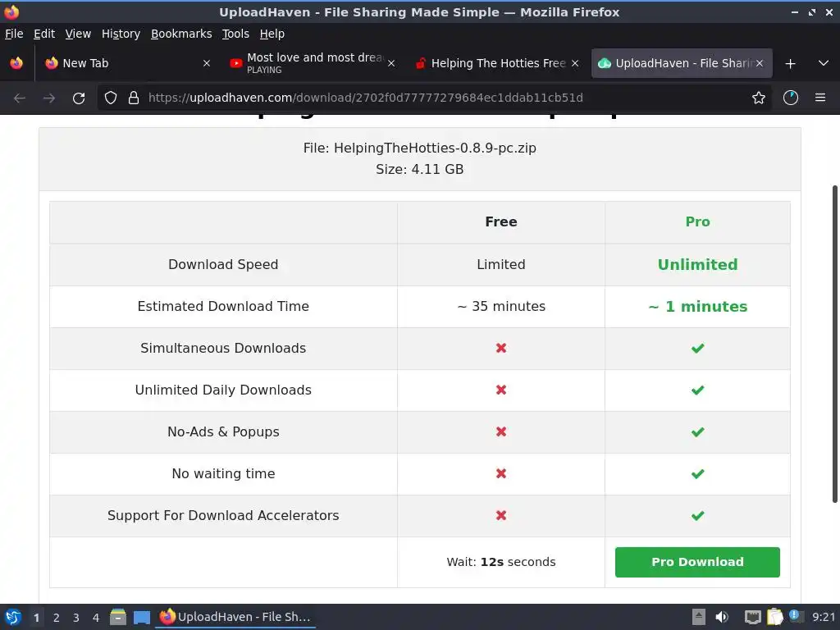
Task: Switch to workspace 2 in taskbar
Action: tap(57, 618)
